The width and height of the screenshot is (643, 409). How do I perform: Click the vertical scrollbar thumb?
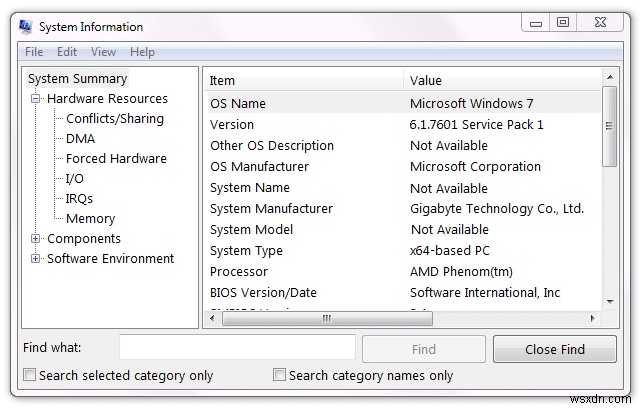(x=610, y=126)
